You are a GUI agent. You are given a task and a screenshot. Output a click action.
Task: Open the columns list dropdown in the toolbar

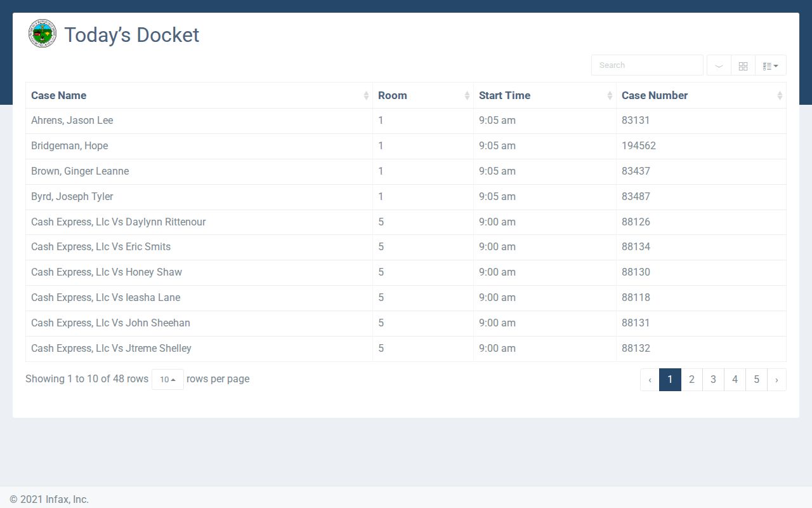pos(771,65)
